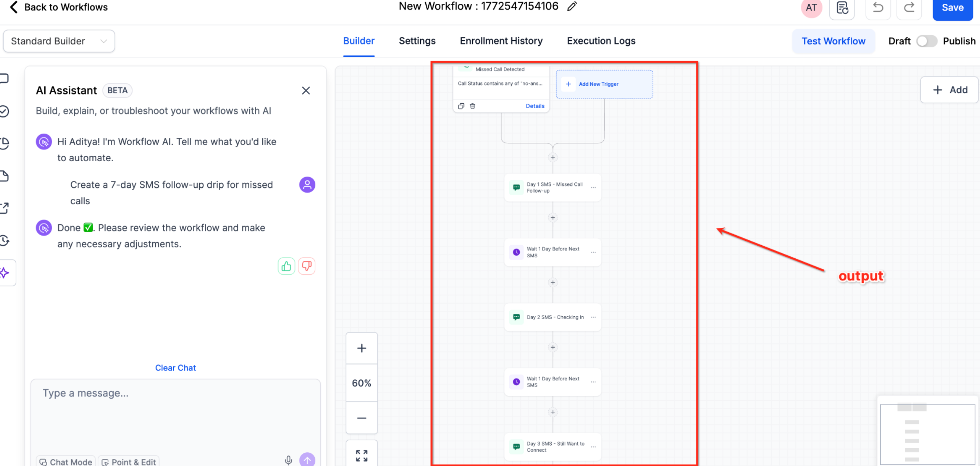Click thumbs down feedback icon
This screenshot has height=466, width=980.
(306, 266)
